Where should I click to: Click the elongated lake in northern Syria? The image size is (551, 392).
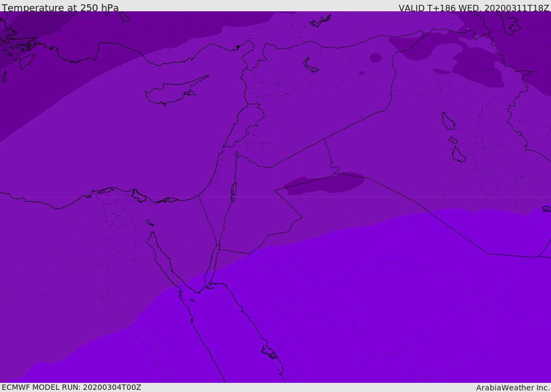click(x=310, y=65)
